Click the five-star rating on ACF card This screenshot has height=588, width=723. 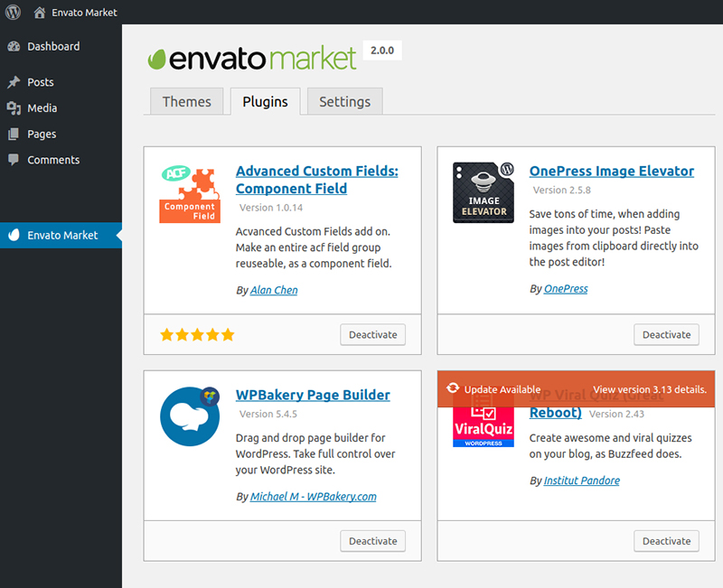tap(197, 334)
